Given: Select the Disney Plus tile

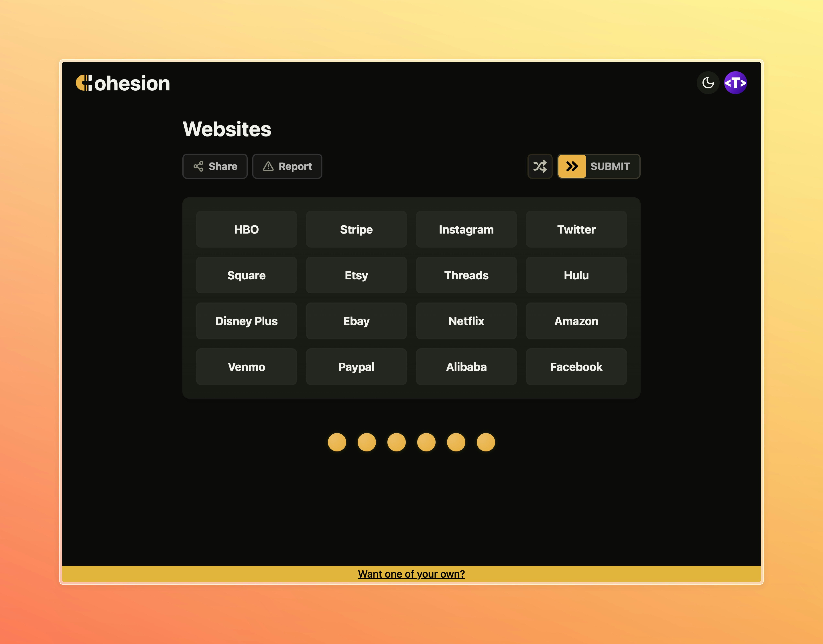Looking at the screenshot, I should pos(246,321).
